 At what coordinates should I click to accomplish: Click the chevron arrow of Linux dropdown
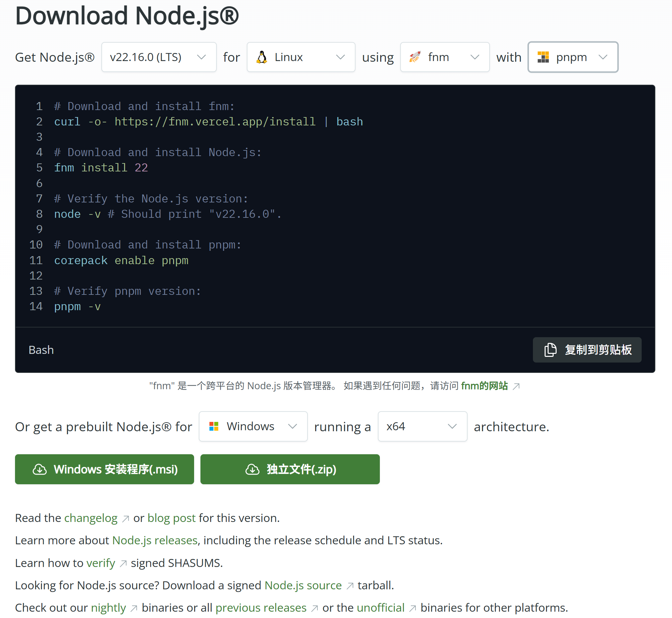click(x=341, y=57)
